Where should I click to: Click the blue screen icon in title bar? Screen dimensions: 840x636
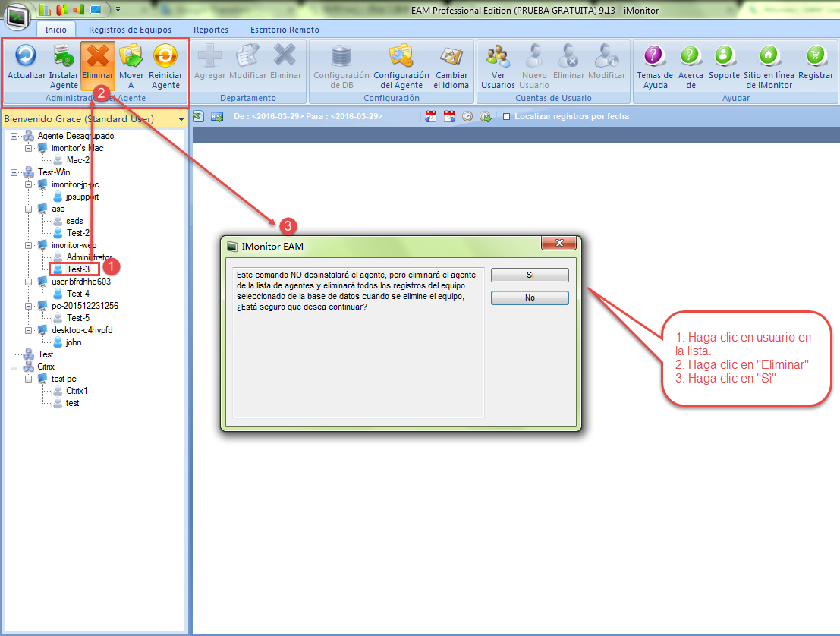click(96, 10)
